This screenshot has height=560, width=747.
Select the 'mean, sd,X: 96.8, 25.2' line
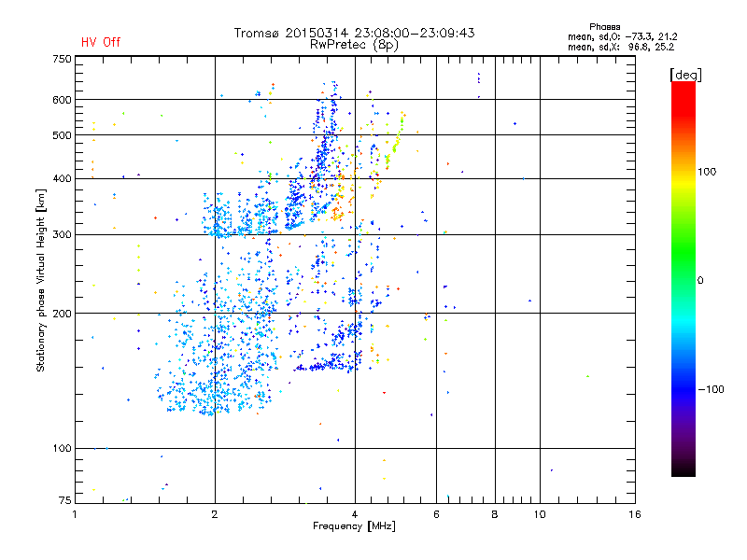coord(621,47)
